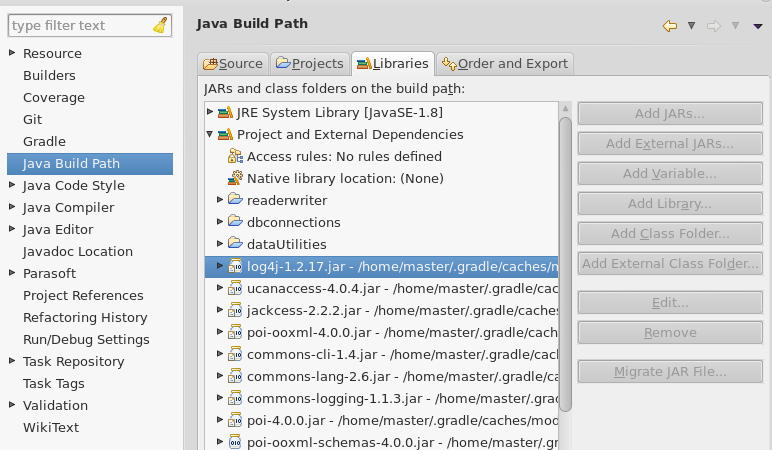Expand the dbconnections folder node
Viewport: 772px width, 450px height.
click(x=220, y=222)
